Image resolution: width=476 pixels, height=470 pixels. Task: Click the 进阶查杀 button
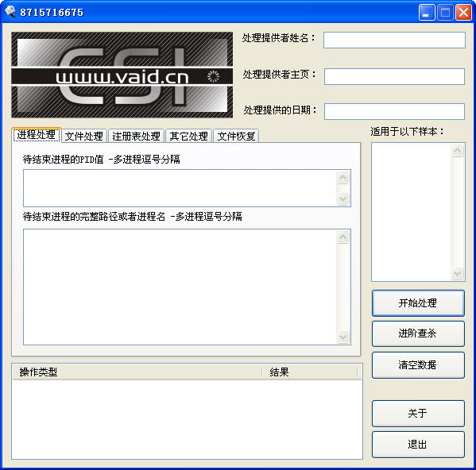pos(418,333)
